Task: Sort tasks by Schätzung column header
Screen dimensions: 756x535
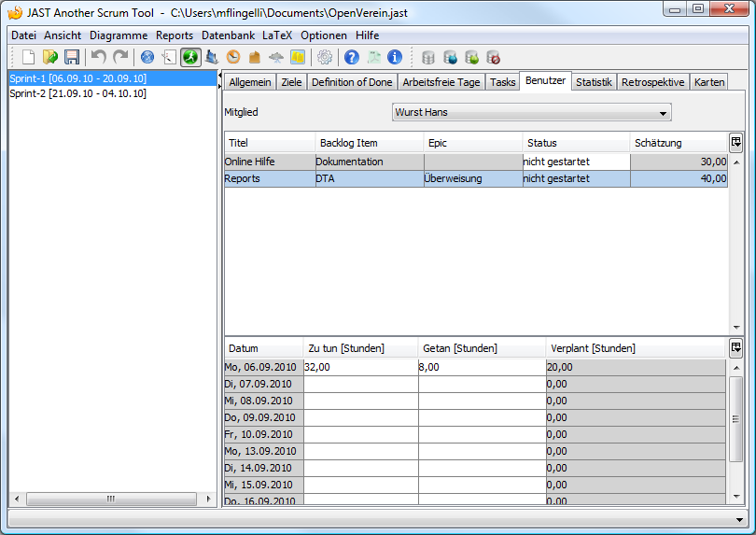Action: [678, 143]
